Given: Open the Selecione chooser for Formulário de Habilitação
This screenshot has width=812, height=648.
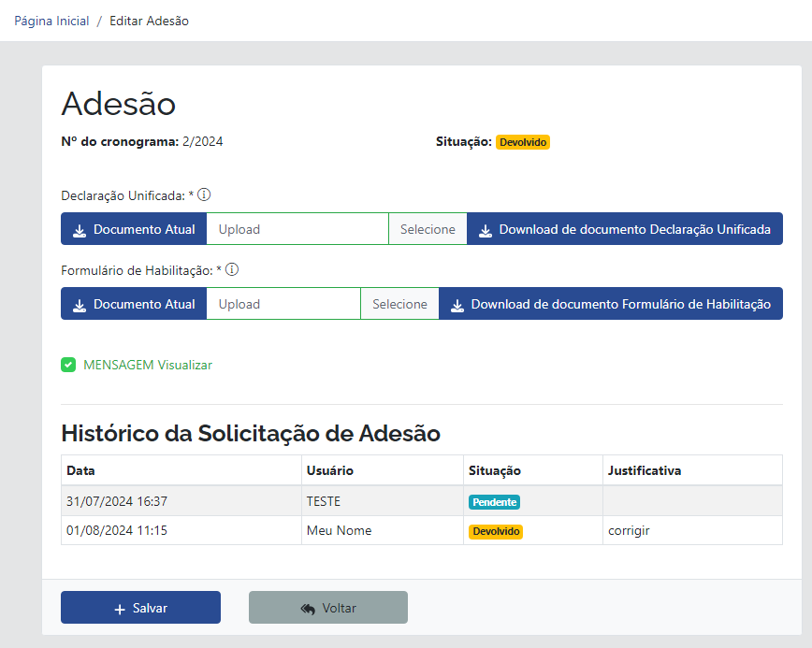Looking at the screenshot, I should point(399,303).
